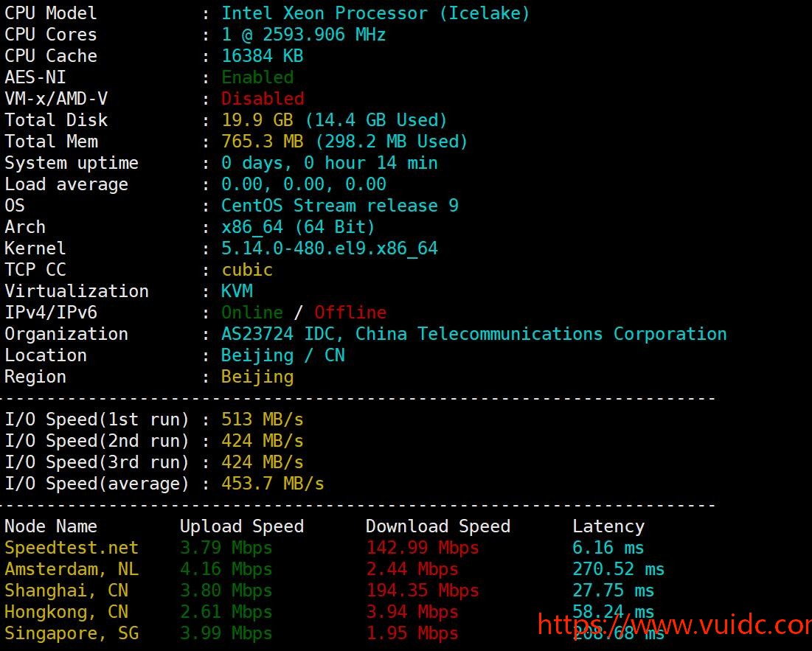The height and width of the screenshot is (651, 812).
Task: Click the disk usage '(14.4 GB Used)'
Action: tap(375, 120)
